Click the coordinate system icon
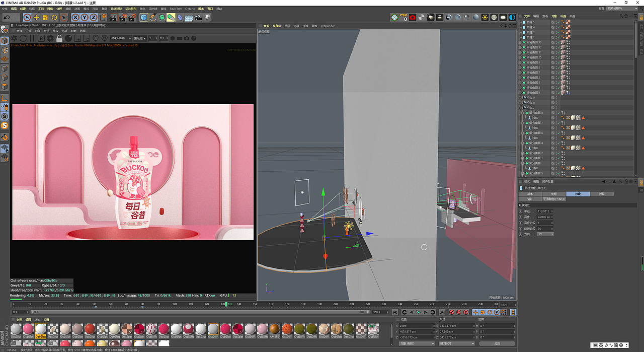Image resolution: width=644 pixels, height=352 pixels. [x=103, y=17]
